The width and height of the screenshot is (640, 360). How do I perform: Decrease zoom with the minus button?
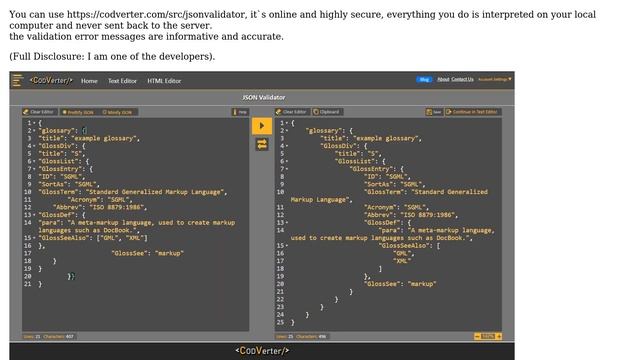477,336
